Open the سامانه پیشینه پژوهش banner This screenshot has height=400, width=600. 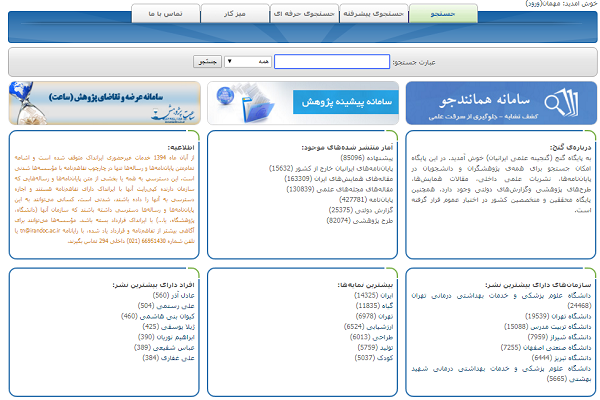tap(305, 103)
